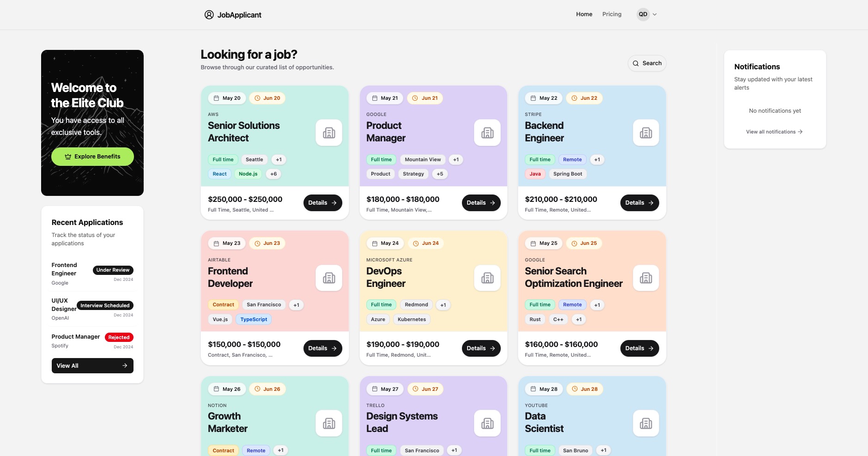Screen dimensions: 868x456
Task: Click the DevOps Engineer company icon
Action: pyautogui.click(x=487, y=278)
